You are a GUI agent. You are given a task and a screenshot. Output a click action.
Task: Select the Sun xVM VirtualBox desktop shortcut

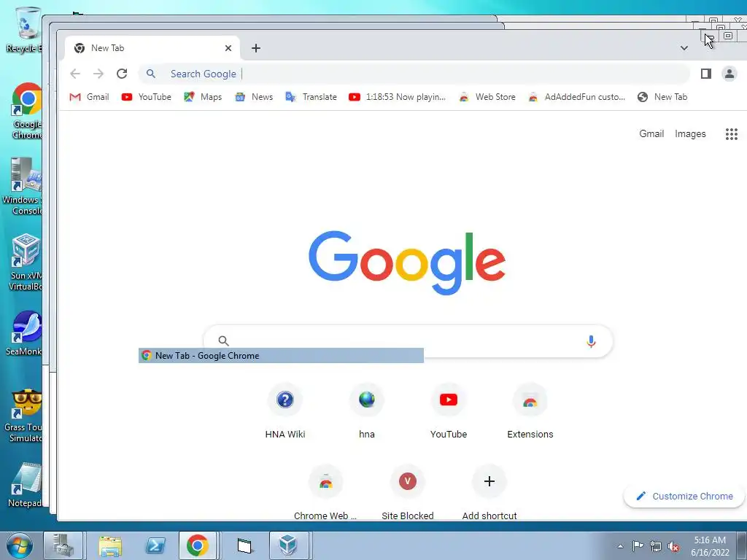click(26, 262)
